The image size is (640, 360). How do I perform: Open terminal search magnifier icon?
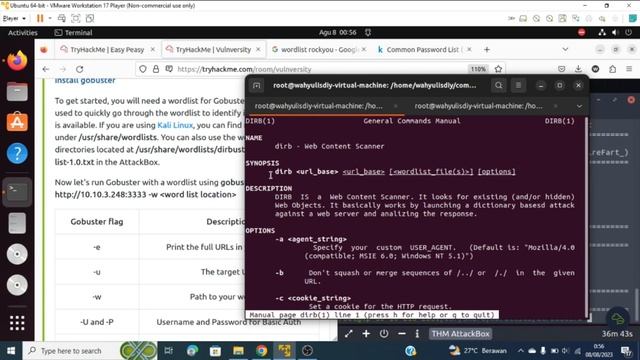[x=498, y=85]
